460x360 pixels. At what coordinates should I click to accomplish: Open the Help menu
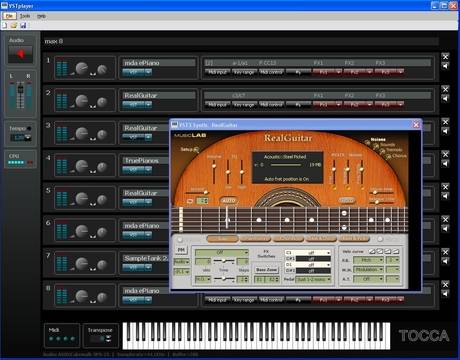pyautogui.click(x=41, y=16)
